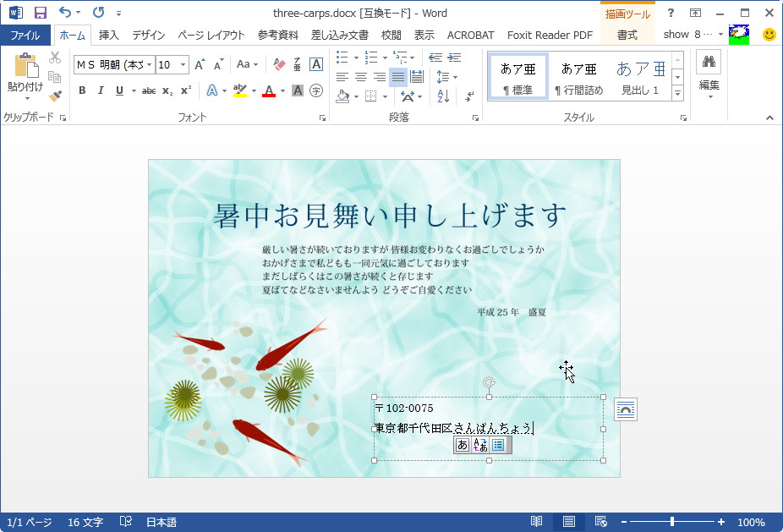783x532 pixels.
Task: Select the Format Painter icon
Action: pyautogui.click(x=53, y=97)
